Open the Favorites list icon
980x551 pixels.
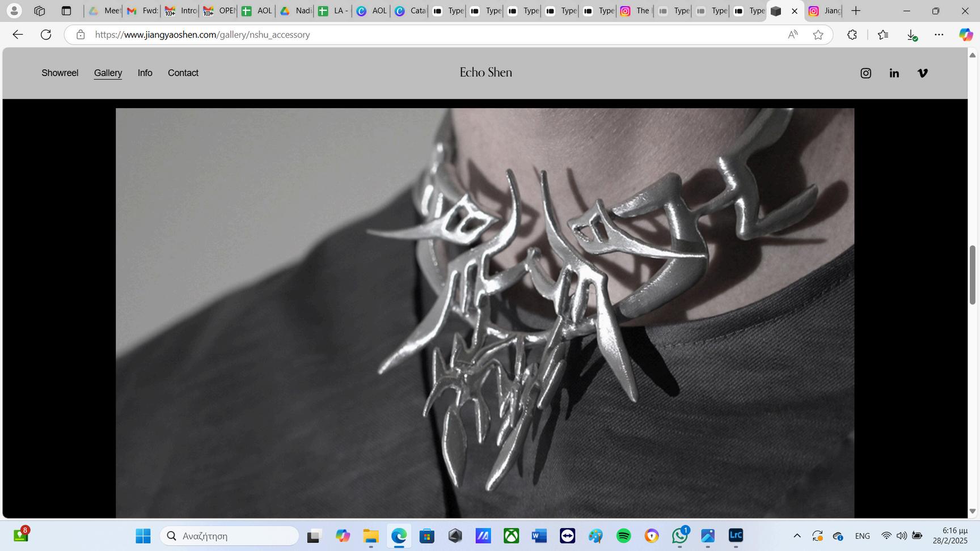(x=882, y=35)
